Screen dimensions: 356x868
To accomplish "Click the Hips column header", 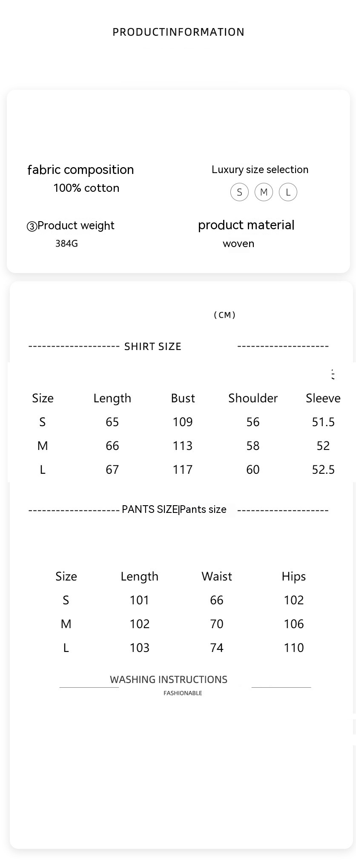I will pyautogui.click(x=294, y=576).
